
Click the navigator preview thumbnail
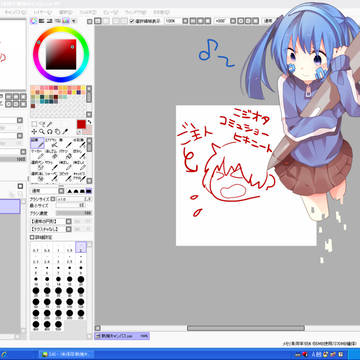pyautogui.click(x=13, y=54)
